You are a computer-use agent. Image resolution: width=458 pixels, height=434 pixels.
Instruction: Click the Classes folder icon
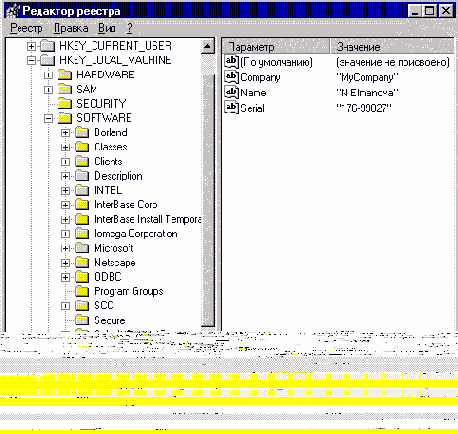coord(82,147)
